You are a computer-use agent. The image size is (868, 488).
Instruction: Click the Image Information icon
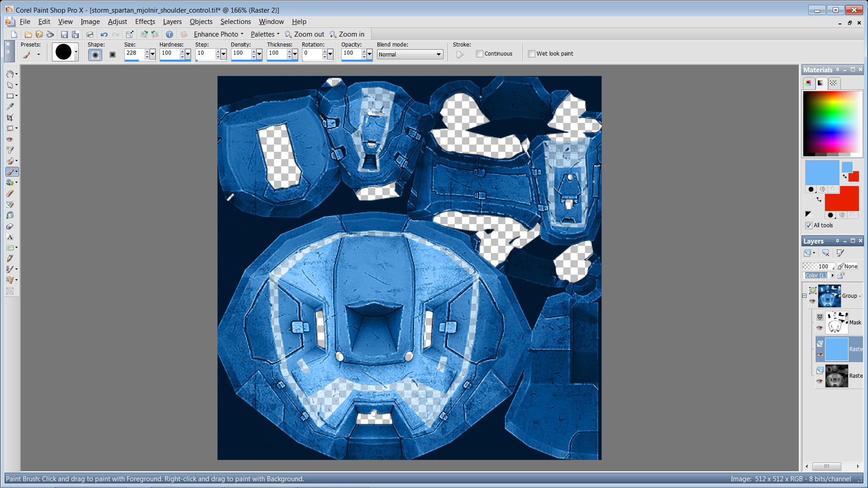tap(170, 34)
